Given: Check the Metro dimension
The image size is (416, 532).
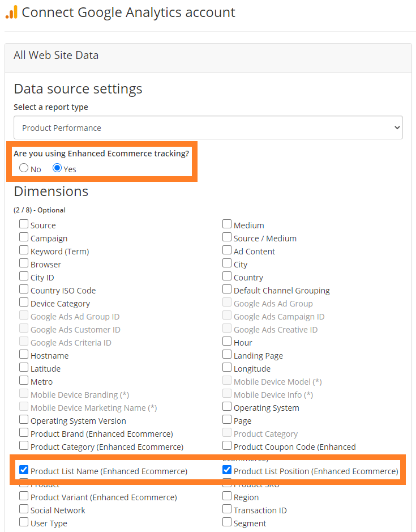Looking at the screenshot, I should [x=24, y=380].
